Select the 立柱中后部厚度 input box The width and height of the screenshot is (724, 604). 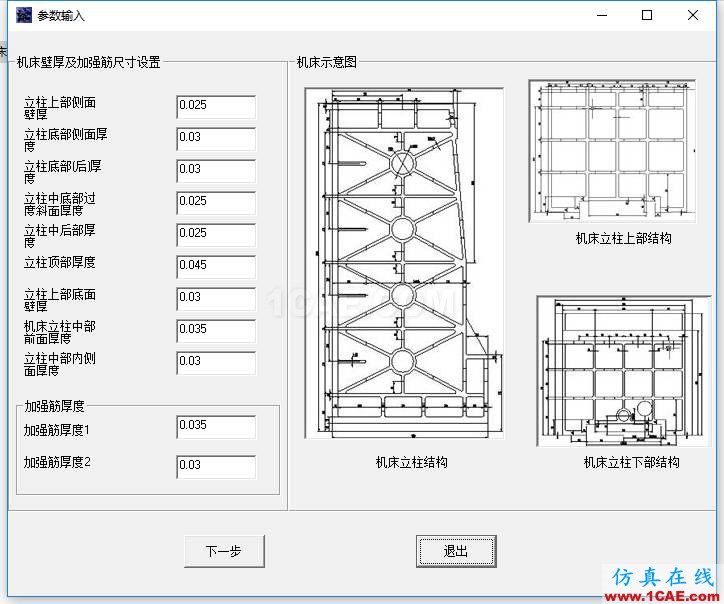[216, 235]
